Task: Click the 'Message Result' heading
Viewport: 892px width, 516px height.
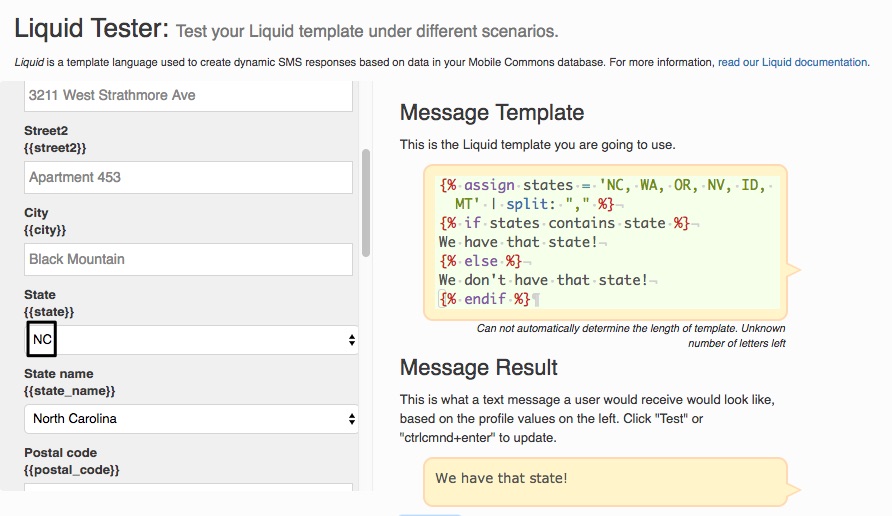Action: pos(478,368)
